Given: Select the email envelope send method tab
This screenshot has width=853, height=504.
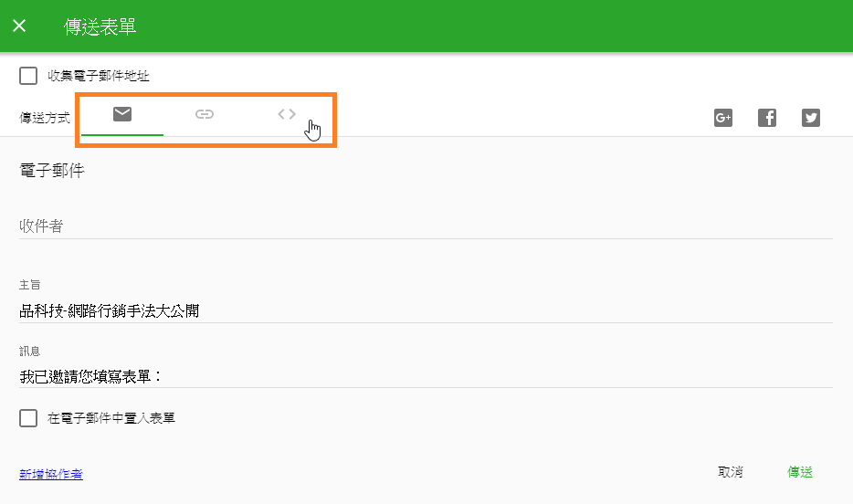Looking at the screenshot, I should [122, 114].
